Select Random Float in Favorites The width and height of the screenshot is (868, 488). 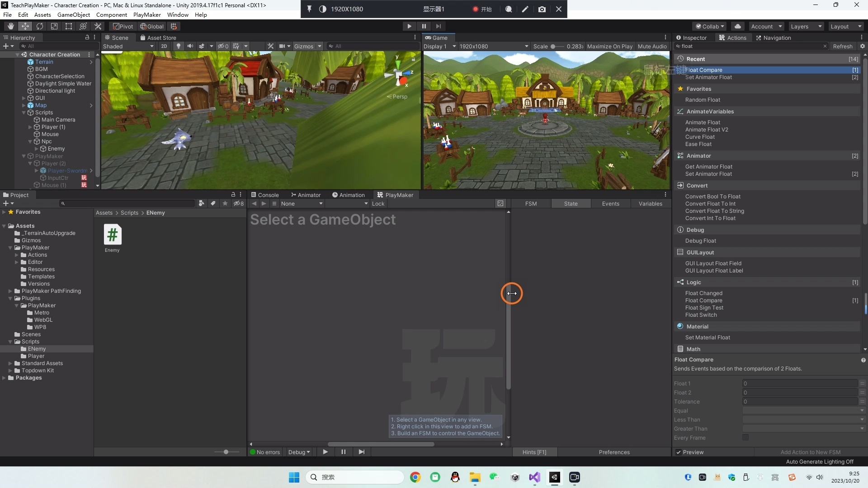tap(702, 99)
